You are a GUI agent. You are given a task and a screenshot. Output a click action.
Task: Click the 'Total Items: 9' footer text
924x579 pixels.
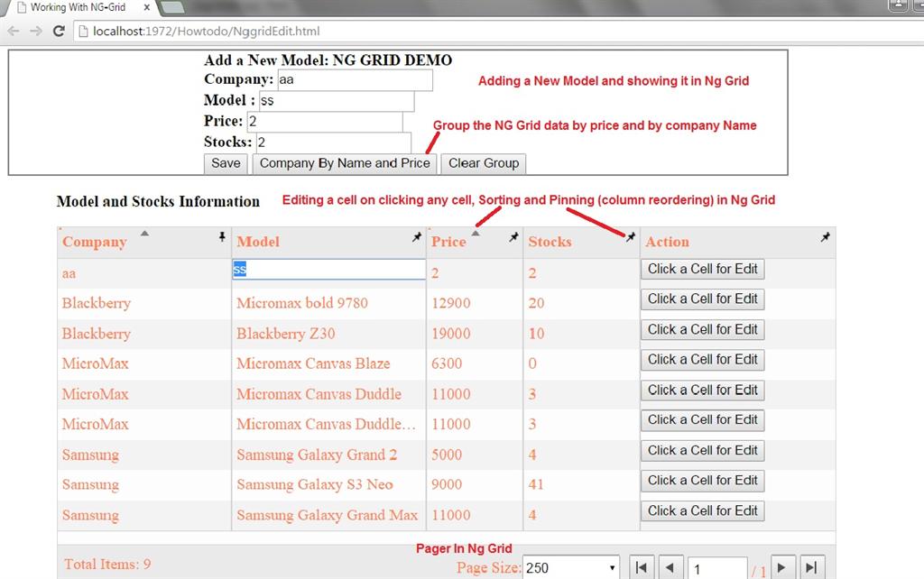pos(107,565)
